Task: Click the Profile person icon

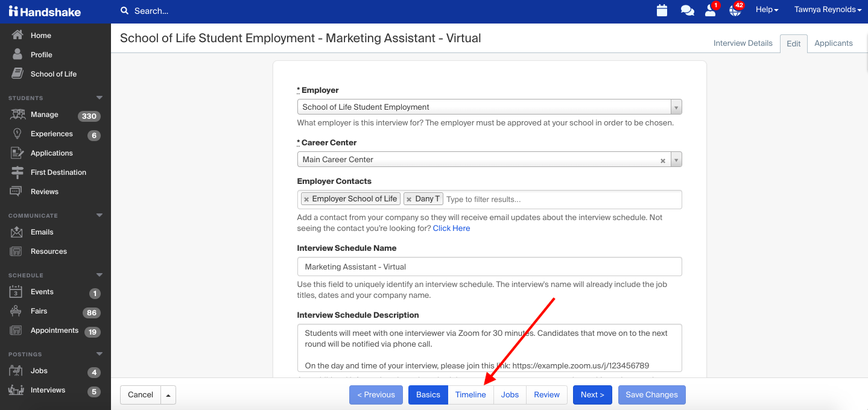Action: [x=17, y=54]
